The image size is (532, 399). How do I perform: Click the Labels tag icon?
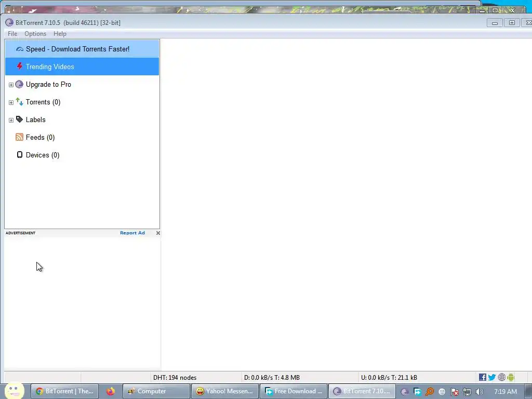pyautogui.click(x=19, y=119)
